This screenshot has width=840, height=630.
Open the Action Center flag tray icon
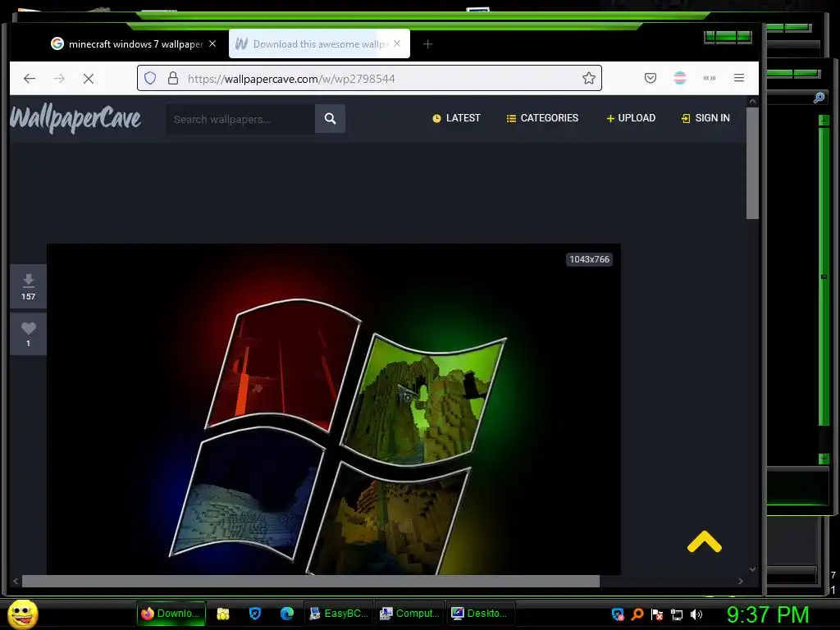(x=657, y=614)
